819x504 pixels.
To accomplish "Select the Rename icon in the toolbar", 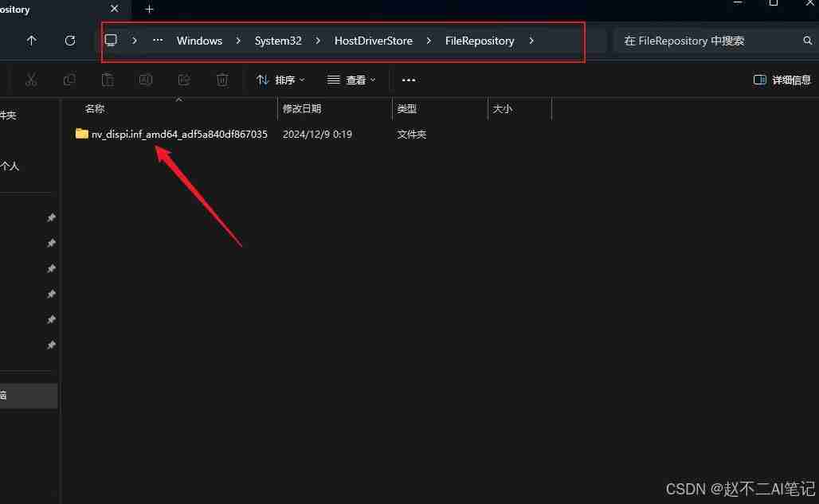I will point(146,80).
